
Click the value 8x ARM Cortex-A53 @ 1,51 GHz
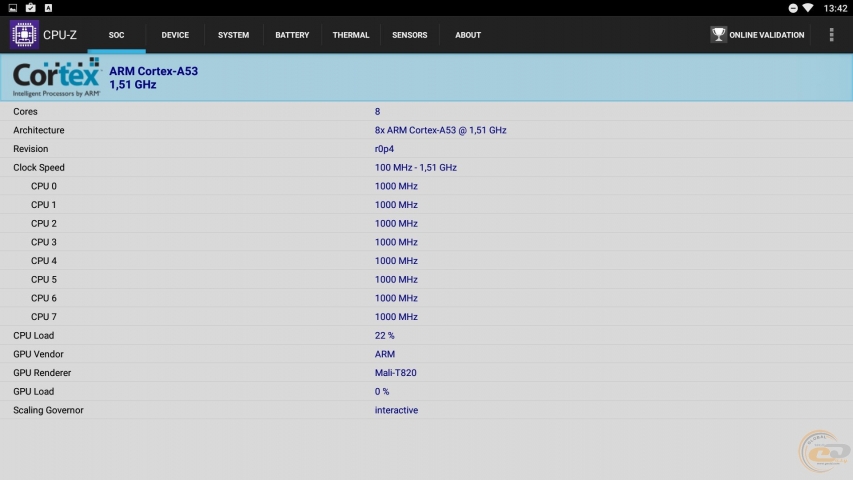pos(440,130)
